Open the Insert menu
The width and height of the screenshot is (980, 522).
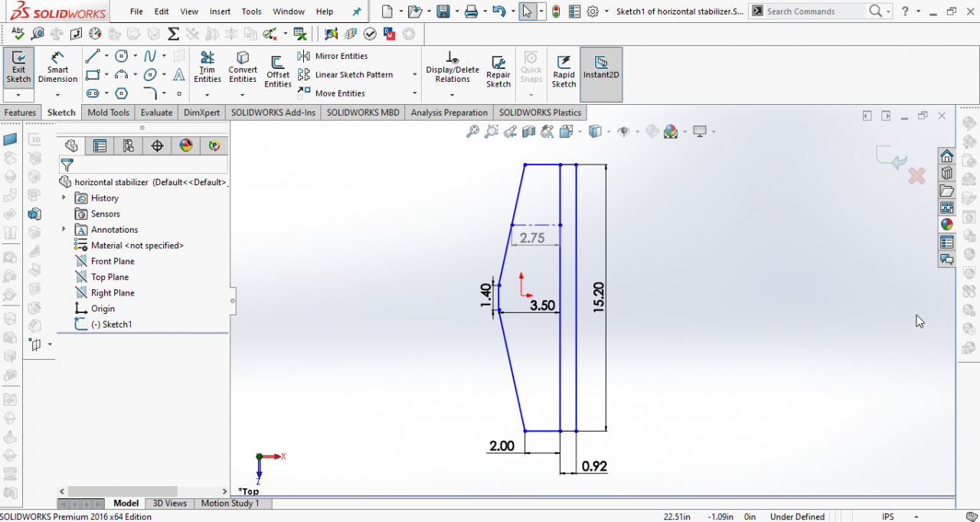click(220, 11)
